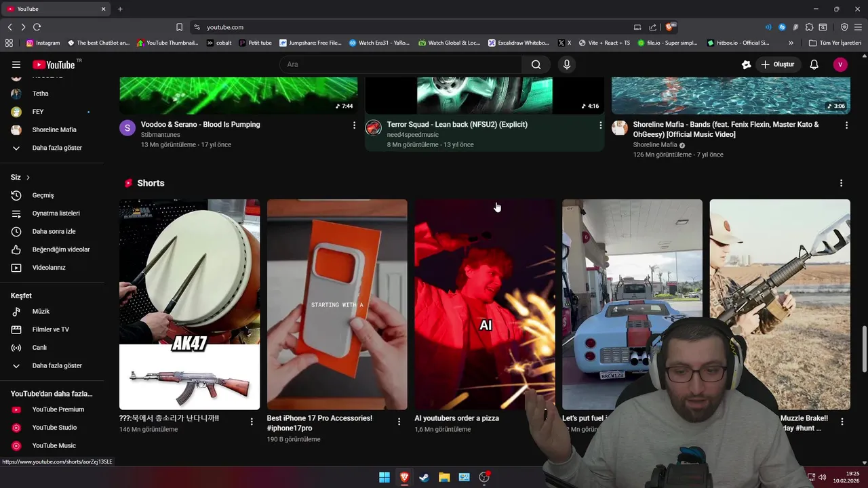Open the Brave main menu icon
868x488 pixels.
pyautogui.click(x=858, y=27)
